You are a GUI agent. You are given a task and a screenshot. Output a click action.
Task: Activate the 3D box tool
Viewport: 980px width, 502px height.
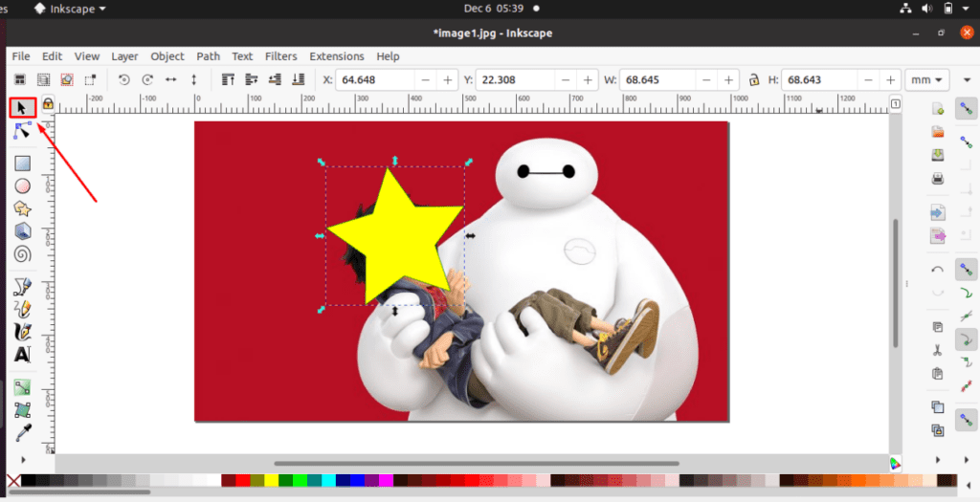click(x=23, y=231)
